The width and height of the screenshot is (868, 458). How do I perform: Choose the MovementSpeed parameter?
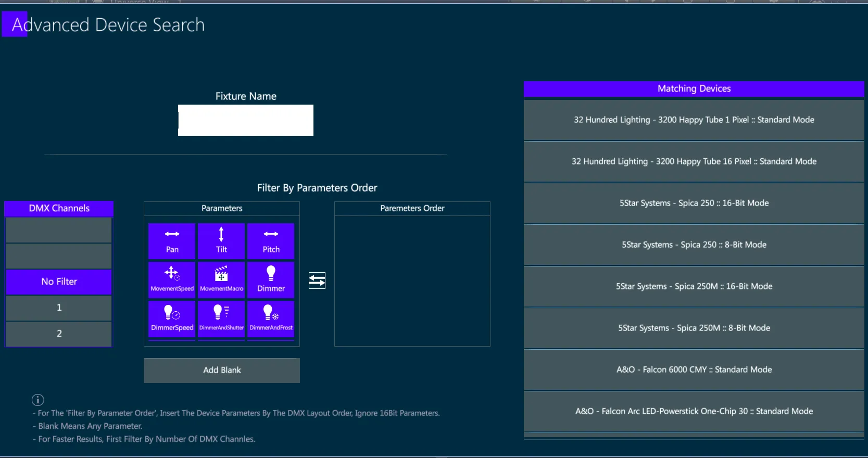[x=172, y=280]
